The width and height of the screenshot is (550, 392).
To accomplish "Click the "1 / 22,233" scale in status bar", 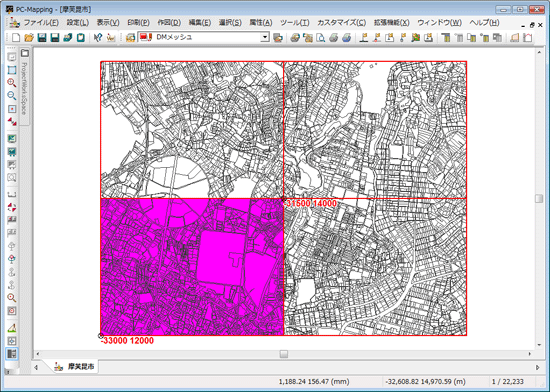I will point(508,381).
